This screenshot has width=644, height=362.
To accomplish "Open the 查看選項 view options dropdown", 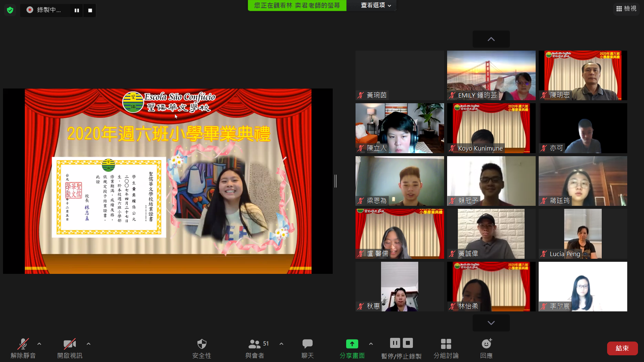I will (x=376, y=5).
